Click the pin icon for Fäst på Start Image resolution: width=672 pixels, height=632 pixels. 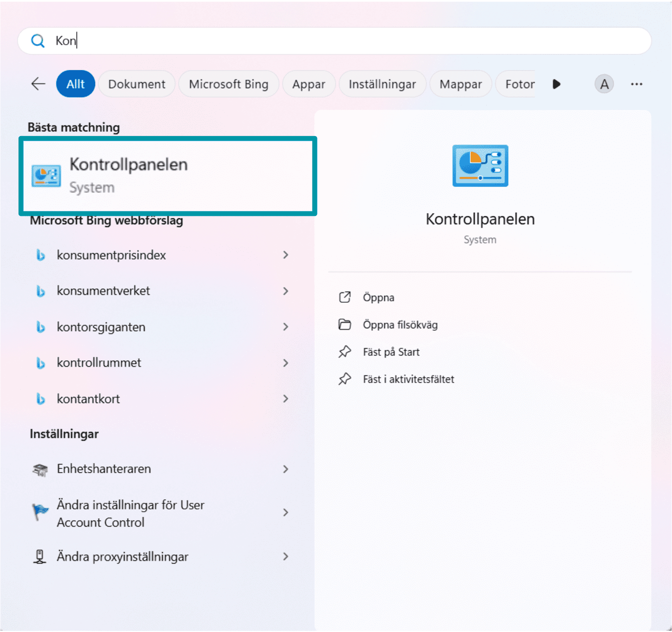345,352
